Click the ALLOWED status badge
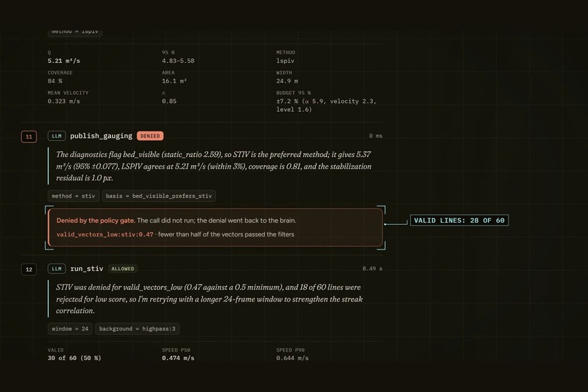This screenshot has width=588, height=392. [x=123, y=269]
